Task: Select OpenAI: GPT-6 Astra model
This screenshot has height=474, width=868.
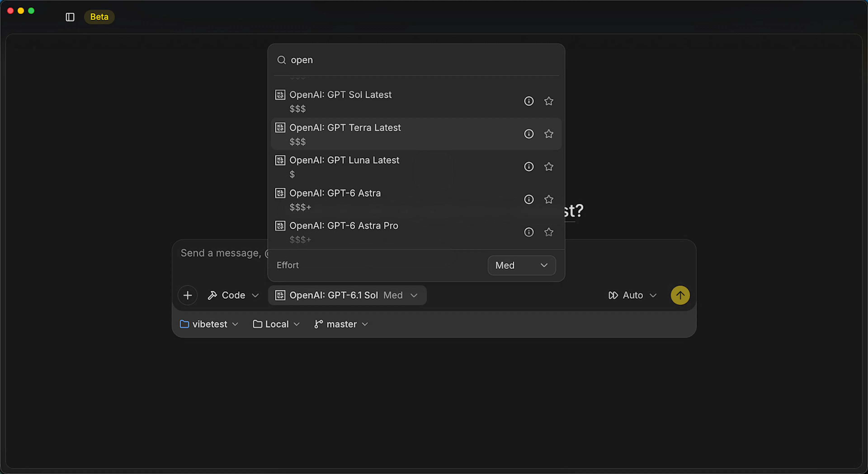Action: click(x=416, y=199)
